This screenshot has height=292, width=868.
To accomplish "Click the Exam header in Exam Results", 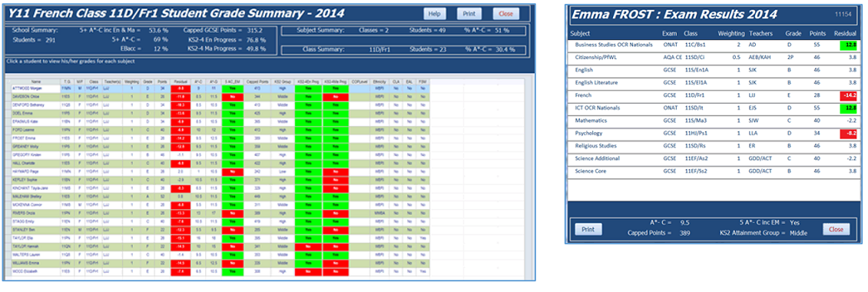I will [669, 33].
